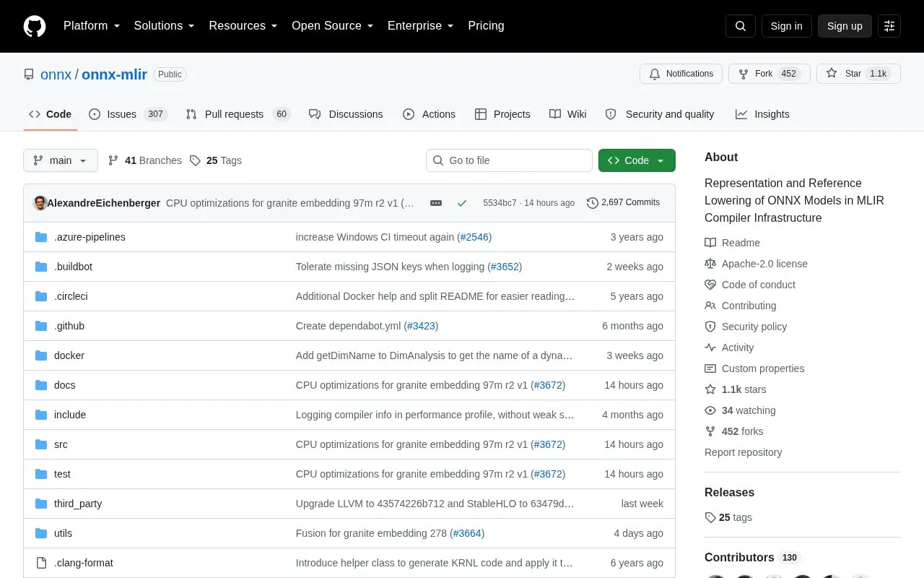Image resolution: width=924 pixels, height=578 pixels.
Task: Click the Fork 452 button
Action: coord(769,74)
